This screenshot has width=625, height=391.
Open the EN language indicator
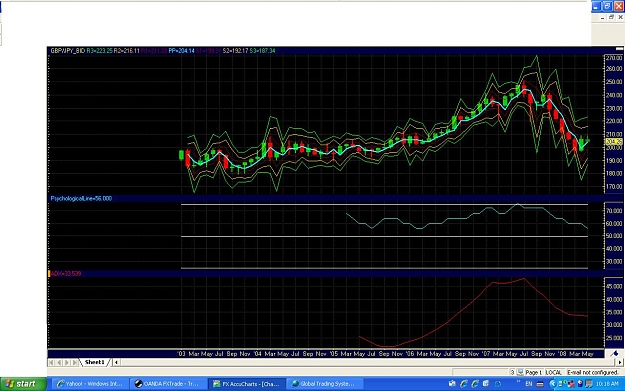point(529,384)
